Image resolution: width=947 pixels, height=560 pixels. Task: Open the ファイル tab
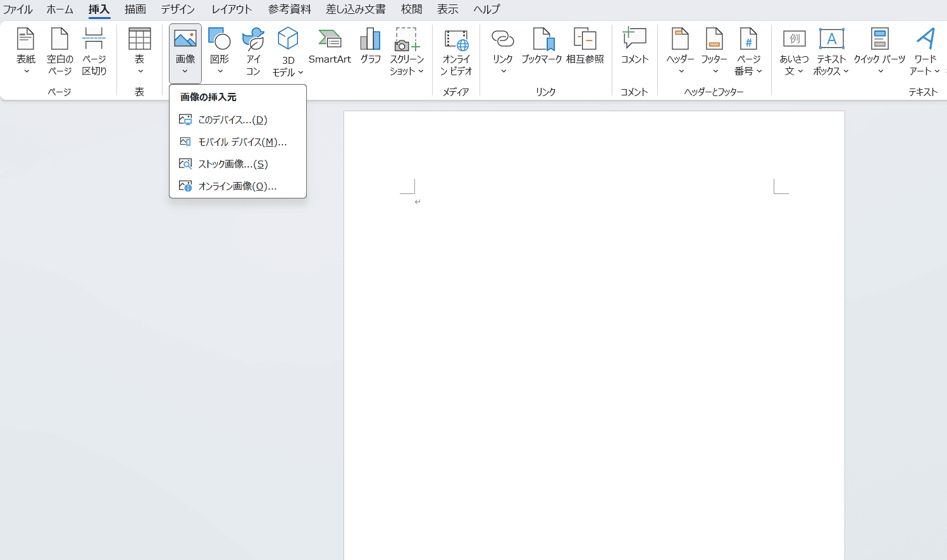[x=18, y=9]
